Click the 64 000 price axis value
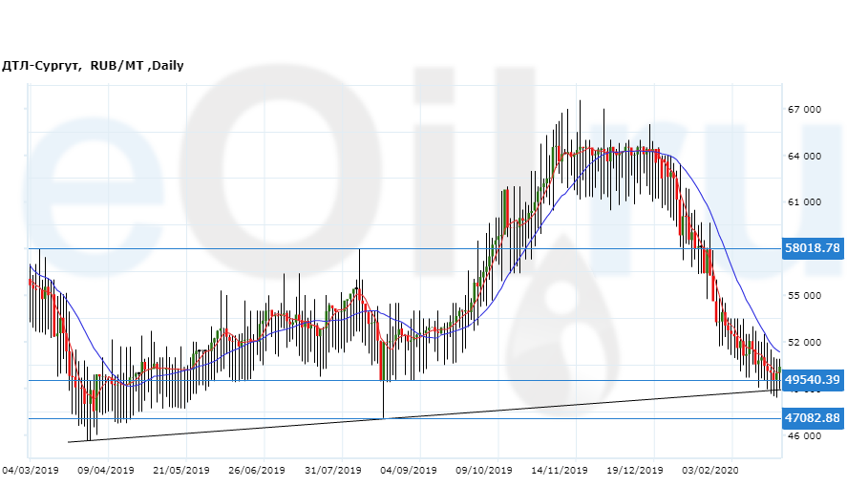Screen dimensions: 868x486 [804, 157]
